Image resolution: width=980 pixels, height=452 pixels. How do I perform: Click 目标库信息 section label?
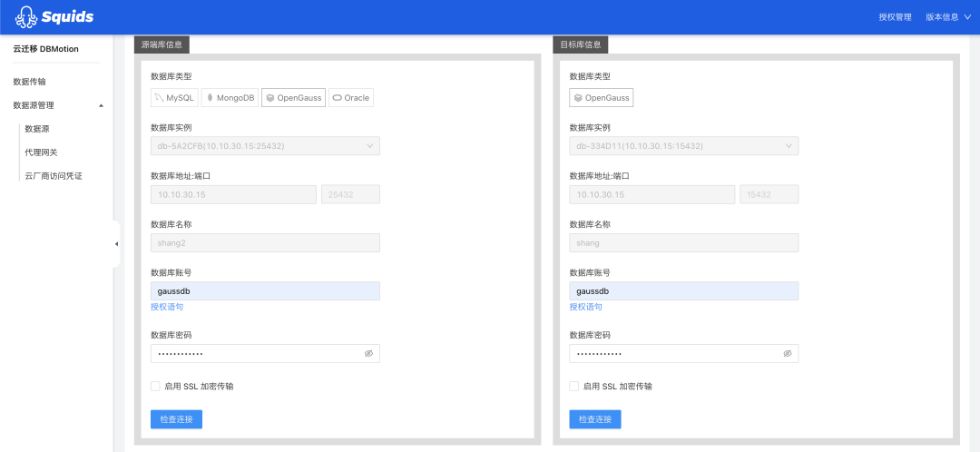(x=580, y=45)
